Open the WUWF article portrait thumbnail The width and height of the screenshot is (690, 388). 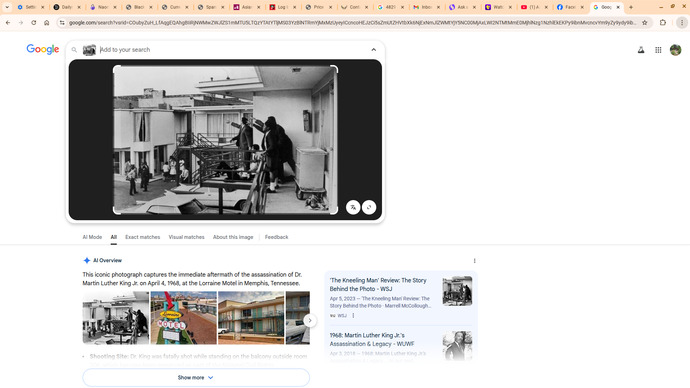click(x=457, y=346)
